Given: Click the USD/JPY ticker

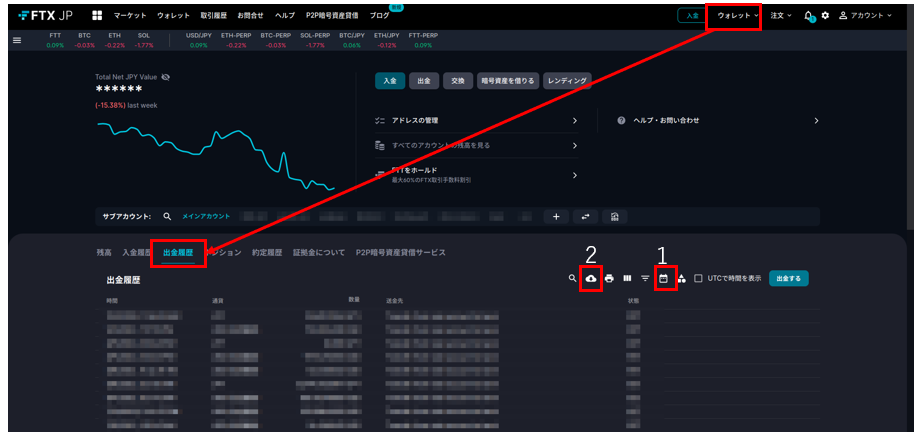Looking at the screenshot, I should coord(198,40).
